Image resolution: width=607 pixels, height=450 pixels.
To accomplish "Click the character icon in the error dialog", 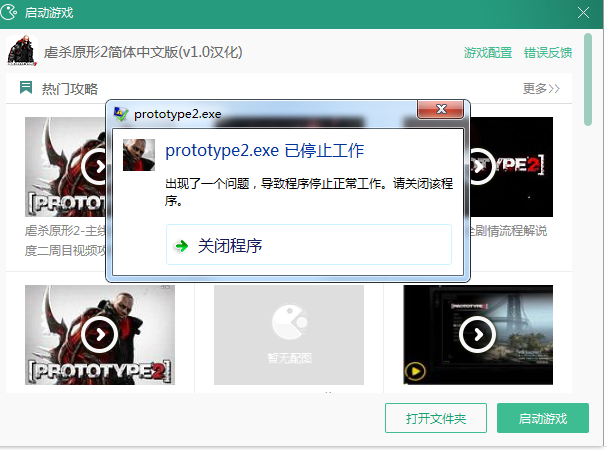I will pos(139,155).
